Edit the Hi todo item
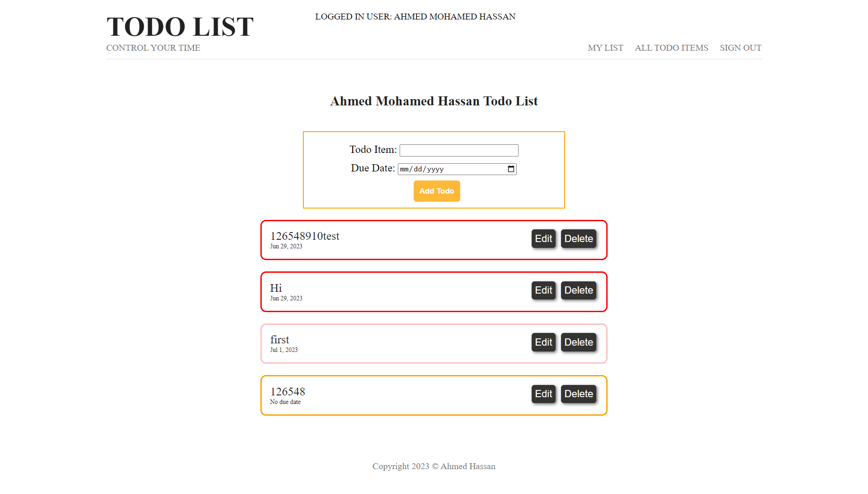 (543, 290)
